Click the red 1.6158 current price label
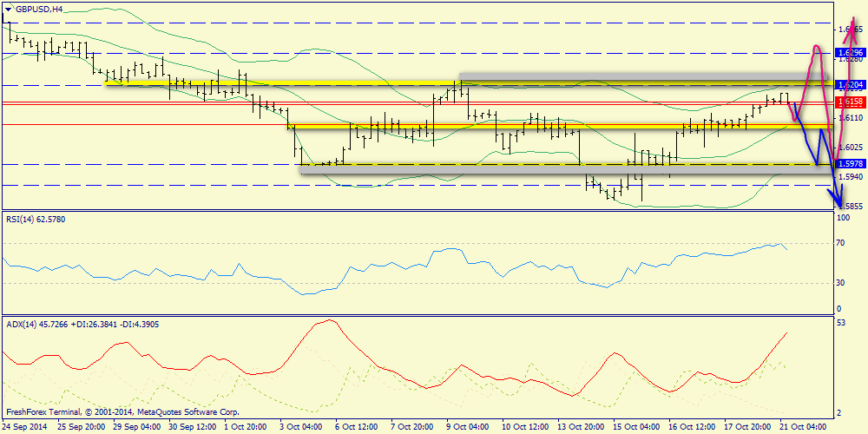 pos(849,102)
